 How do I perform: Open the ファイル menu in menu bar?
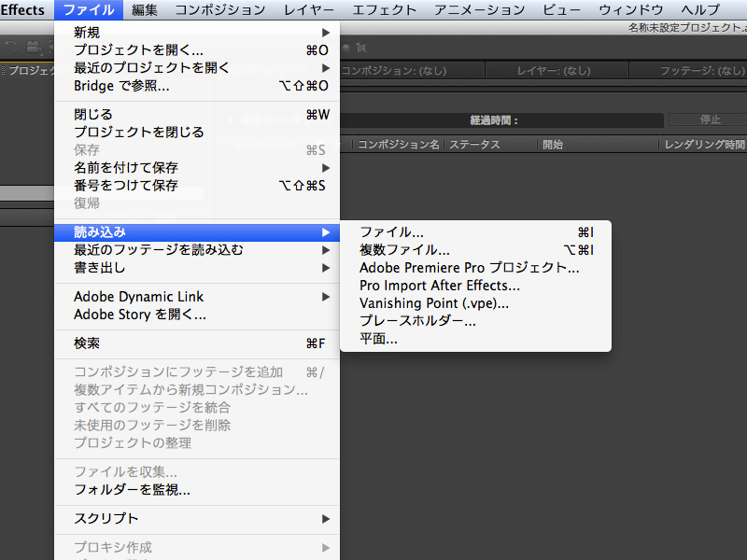(89, 9)
